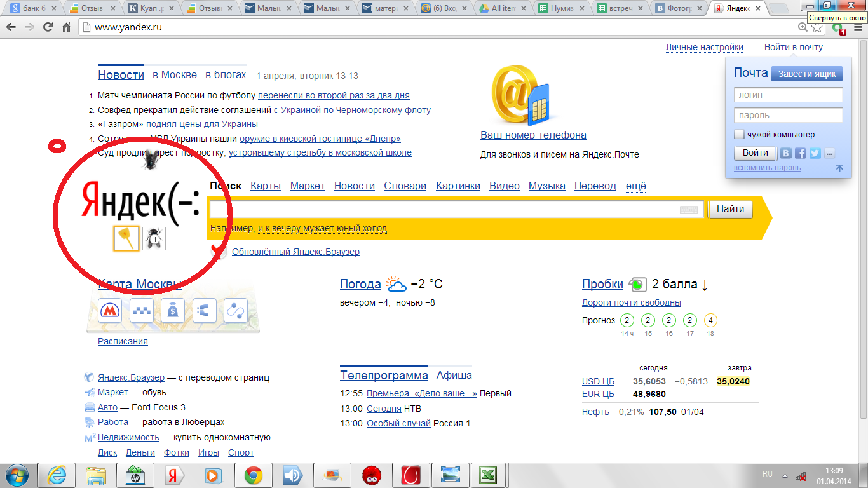Click the Нефть oil price link
This screenshot has width=868, height=488.
click(595, 412)
